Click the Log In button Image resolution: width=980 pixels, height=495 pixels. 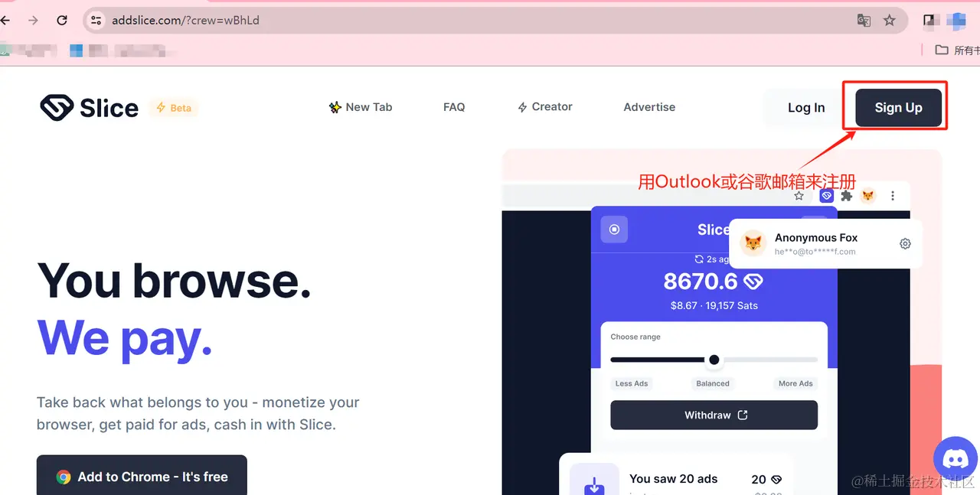806,108
